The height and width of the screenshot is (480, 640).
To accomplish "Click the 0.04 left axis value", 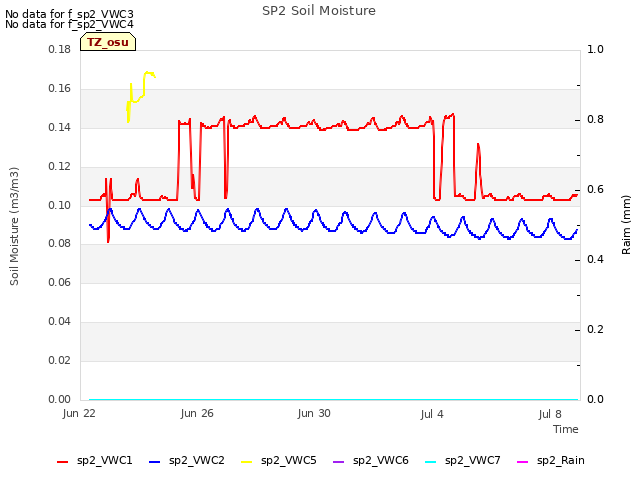I will click(x=60, y=322).
